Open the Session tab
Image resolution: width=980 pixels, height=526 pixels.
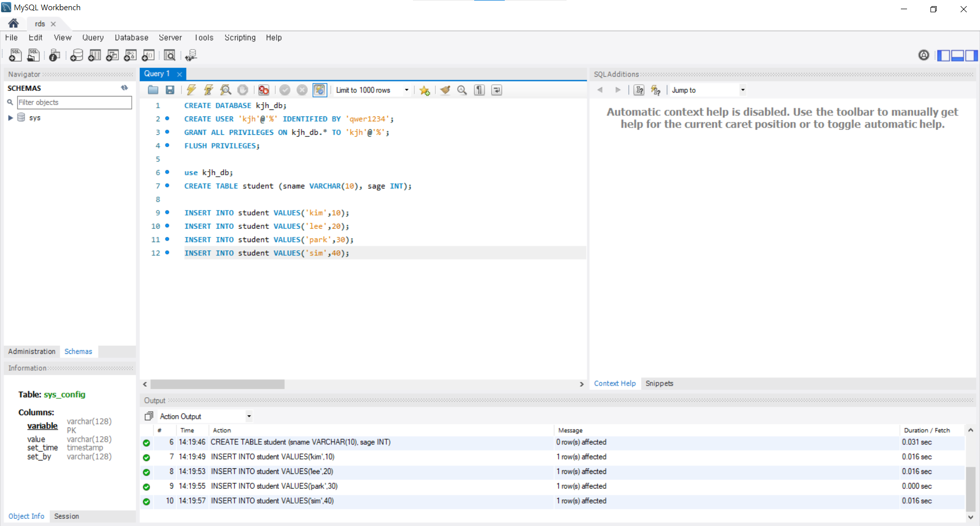(66, 516)
